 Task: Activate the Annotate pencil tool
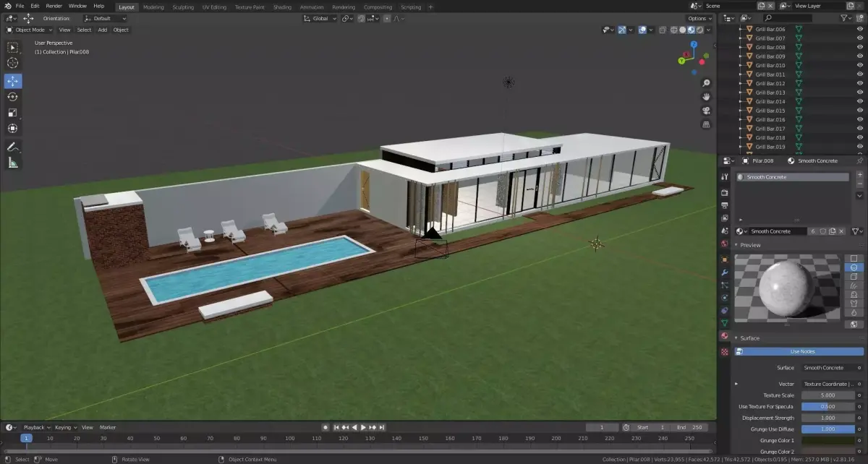tap(12, 147)
